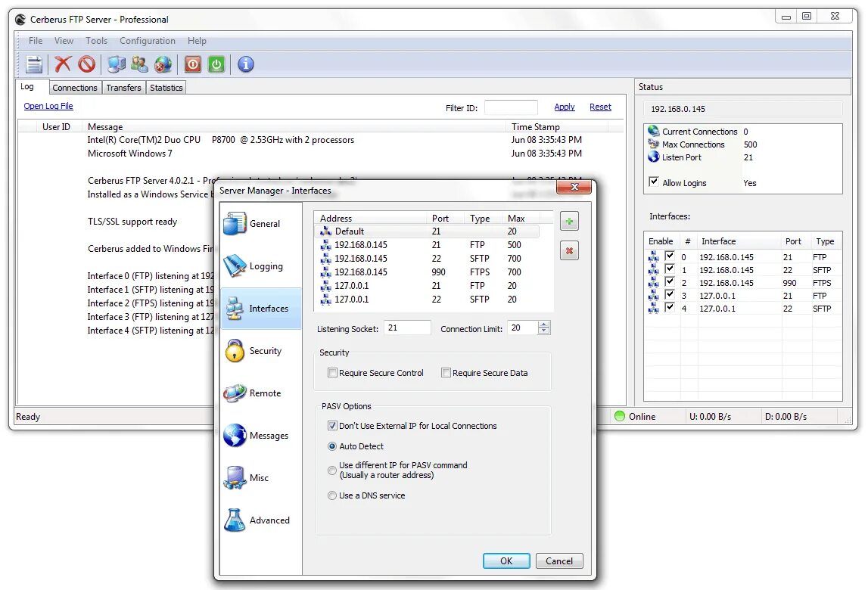
Task: Open the General settings page
Action: coord(261,224)
